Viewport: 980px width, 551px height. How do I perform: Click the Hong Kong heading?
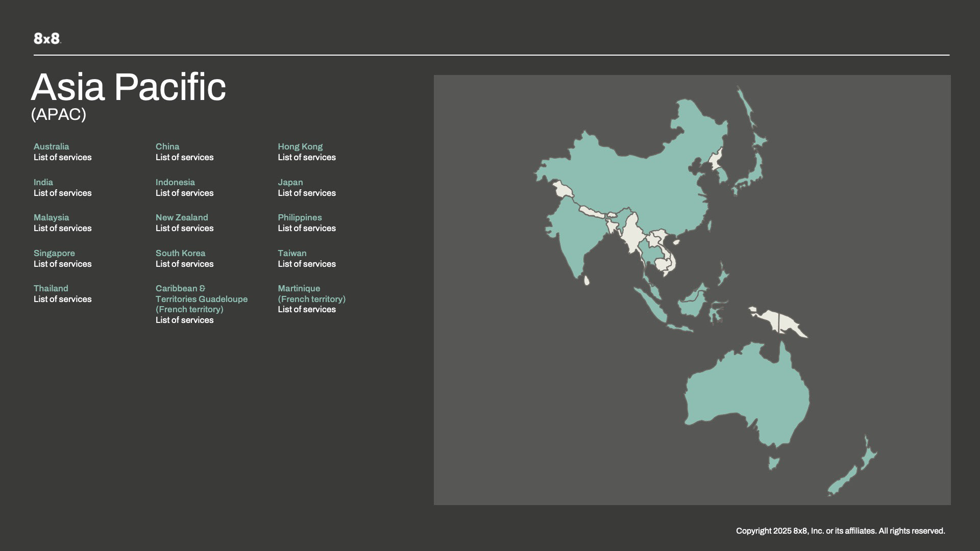(x=300, y=146)
